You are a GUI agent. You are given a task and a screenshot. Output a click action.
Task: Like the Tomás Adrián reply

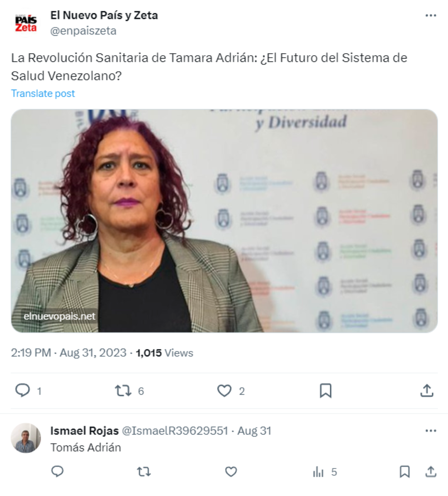(231, 472)
